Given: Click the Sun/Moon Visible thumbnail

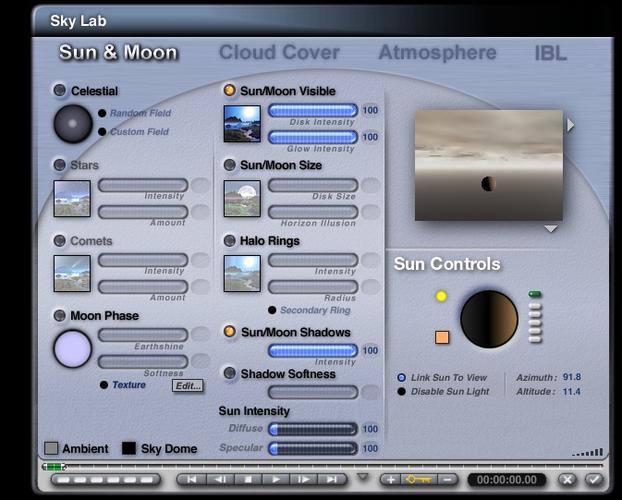Looking at the screenshot, I should tap(242, 123).
